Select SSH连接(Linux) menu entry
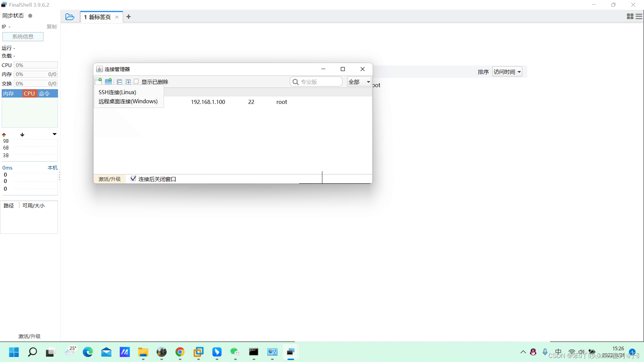The image size is (644, 362). (117, 92)
